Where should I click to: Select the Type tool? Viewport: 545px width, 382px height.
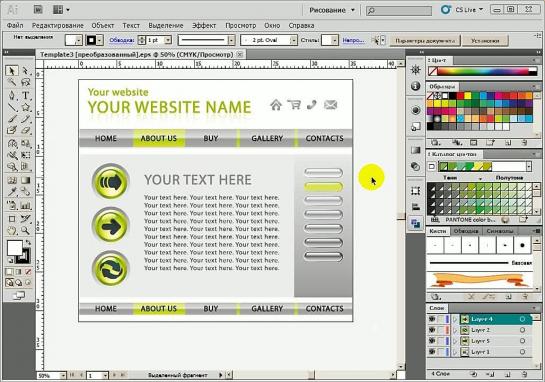[25, 95]
